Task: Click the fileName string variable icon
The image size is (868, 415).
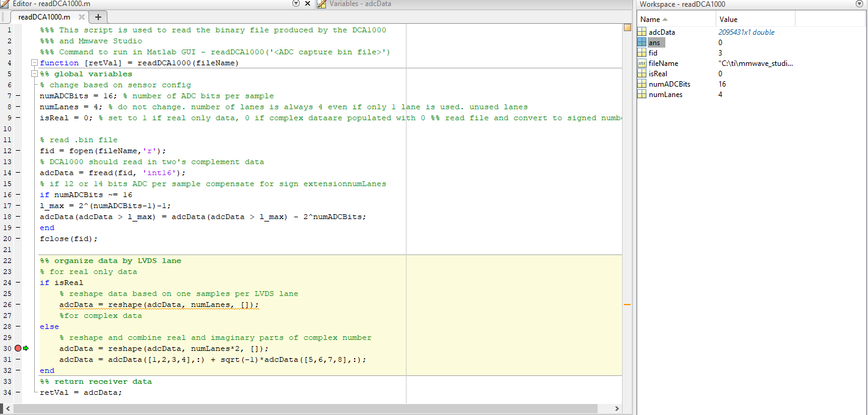Action: coord(642,63)
